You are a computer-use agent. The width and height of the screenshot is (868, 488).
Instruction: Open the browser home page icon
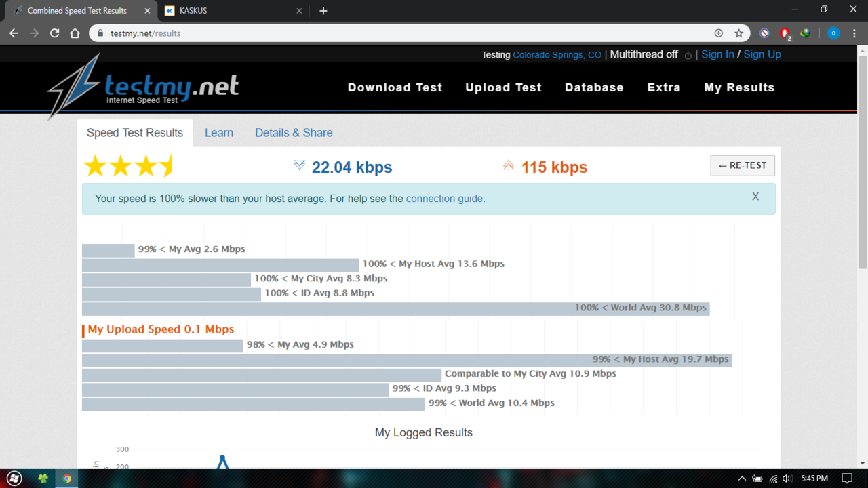[x=75, y=33]
